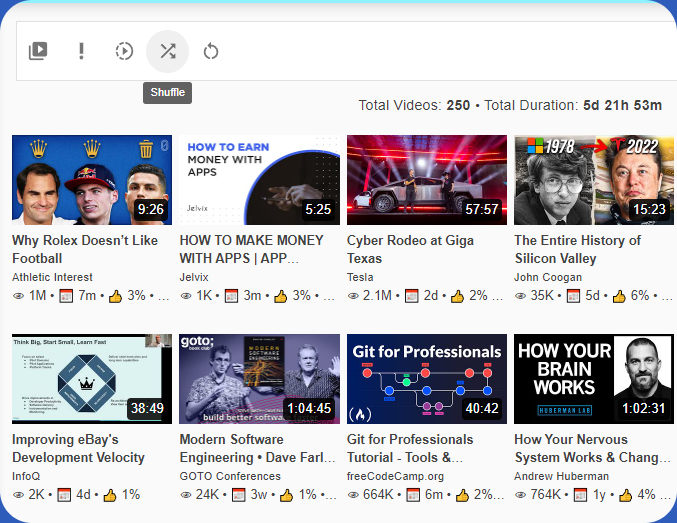Click thumbs-up icon on the InfoQ card
Viewport: 677px width, 523px height.
point(110,495)
